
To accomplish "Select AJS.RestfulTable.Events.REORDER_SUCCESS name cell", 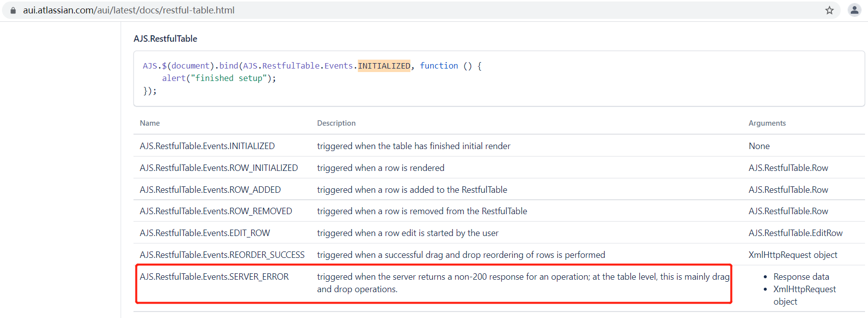I will click(222, 255).
